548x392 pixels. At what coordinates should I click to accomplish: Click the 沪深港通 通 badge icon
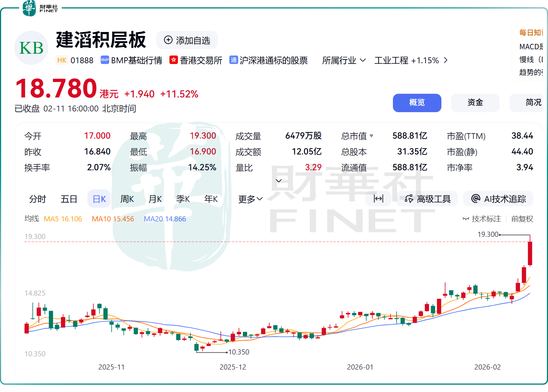click(x=233, y=60)
